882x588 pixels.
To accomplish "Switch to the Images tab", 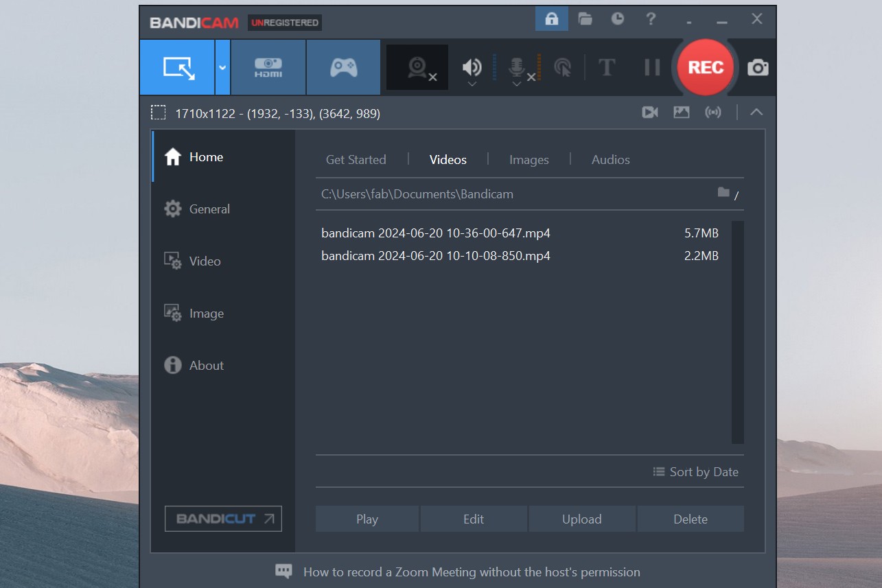I will point(529,159).
